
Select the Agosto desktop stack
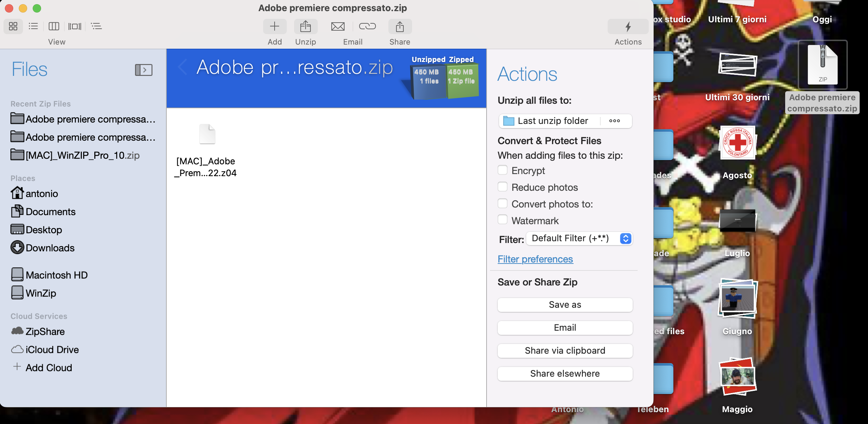click(x=737, y=152)
